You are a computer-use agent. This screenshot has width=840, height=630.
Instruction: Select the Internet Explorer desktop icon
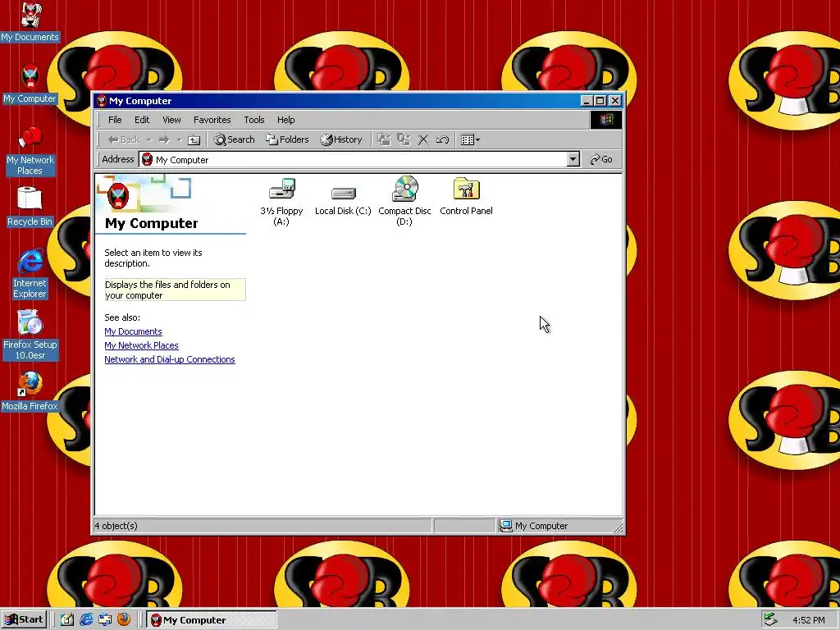[x=30, y=273]
